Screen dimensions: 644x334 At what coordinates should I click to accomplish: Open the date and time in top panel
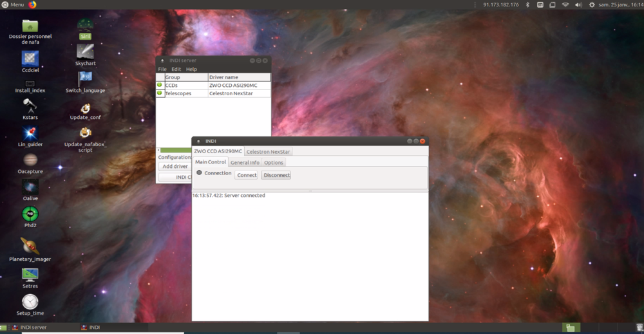[x=621, y=5]
